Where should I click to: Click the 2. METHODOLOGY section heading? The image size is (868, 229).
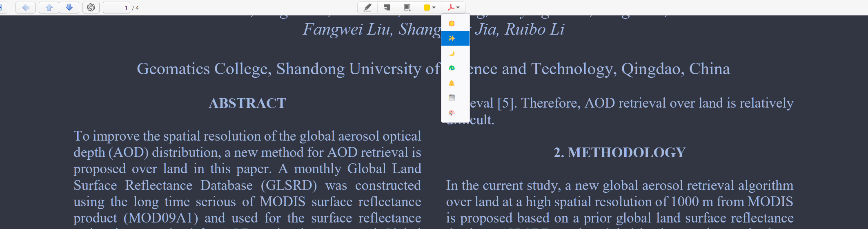619,152
